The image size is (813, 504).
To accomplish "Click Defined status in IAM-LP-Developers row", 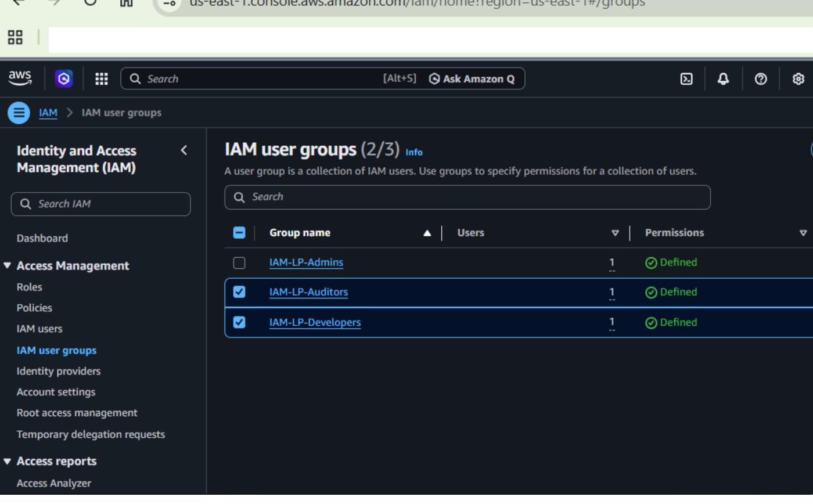I will click(671, 322).
